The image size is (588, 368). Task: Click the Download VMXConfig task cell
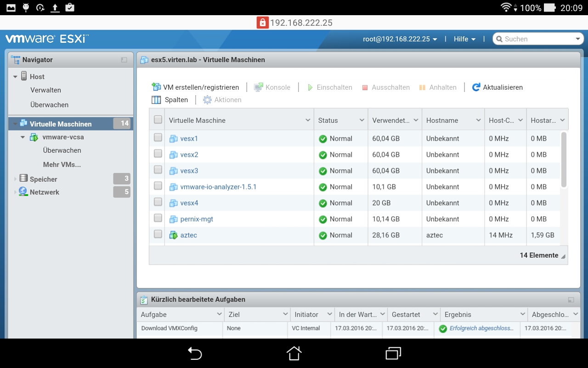169,328
